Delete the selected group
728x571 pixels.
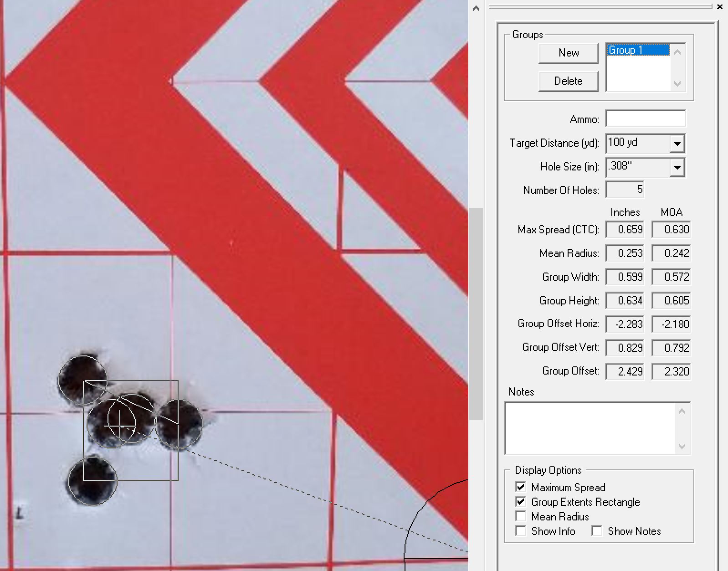click(568, 81)
